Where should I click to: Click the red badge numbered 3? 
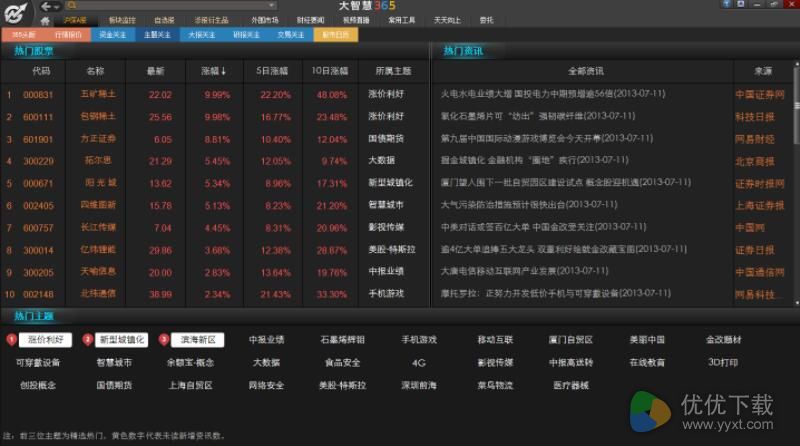pyautogui.click(x=164, y=339)
